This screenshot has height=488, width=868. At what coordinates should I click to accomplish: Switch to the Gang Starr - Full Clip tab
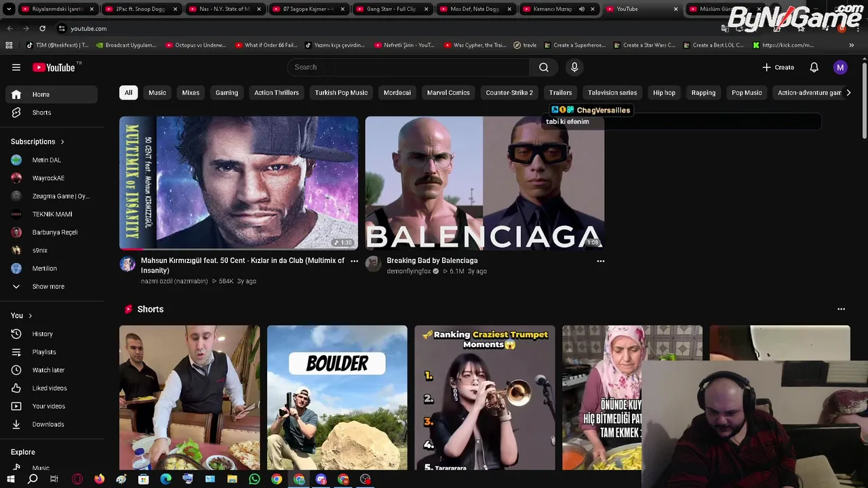click(391, 9)
